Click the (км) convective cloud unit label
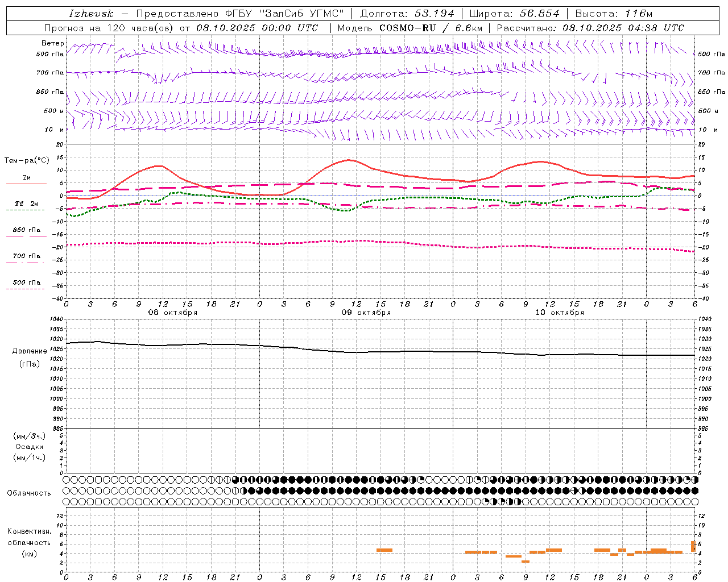The width and height of the screenshot is (728, 582). point(29,554)
